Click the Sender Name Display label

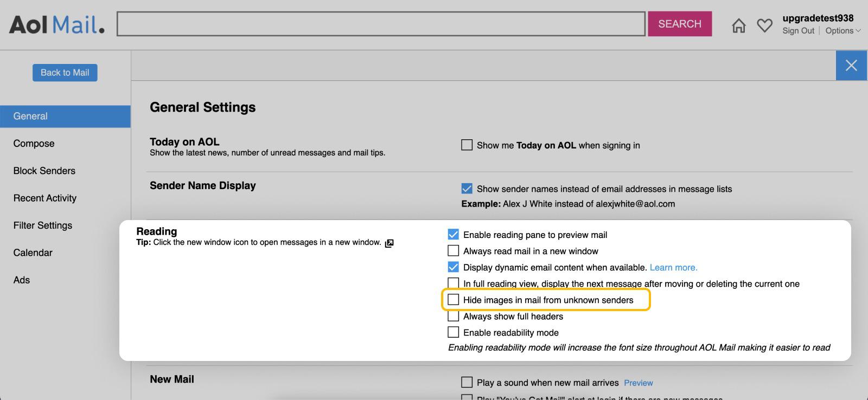click(203, 185)
